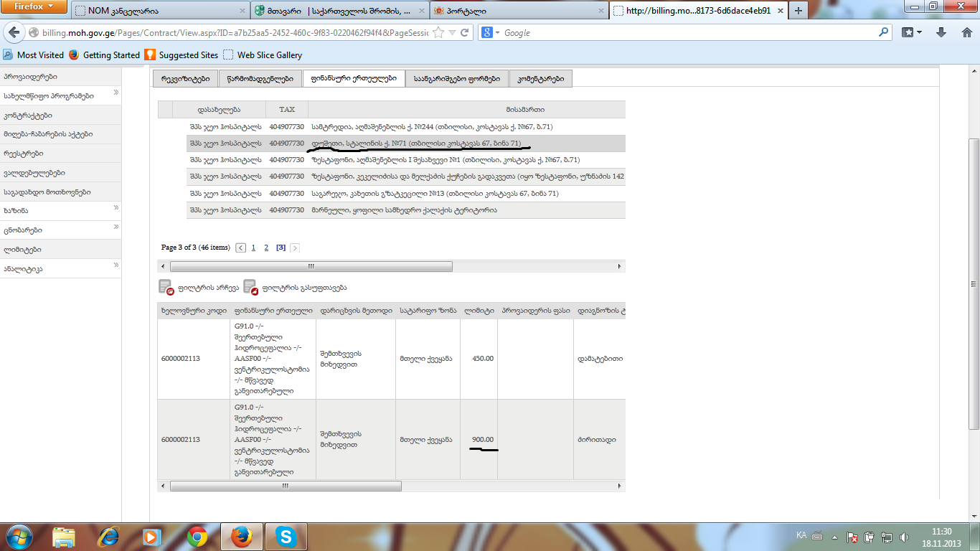Click the magnifier icon in the Google search box
The image size is (980, 551).
883,32
